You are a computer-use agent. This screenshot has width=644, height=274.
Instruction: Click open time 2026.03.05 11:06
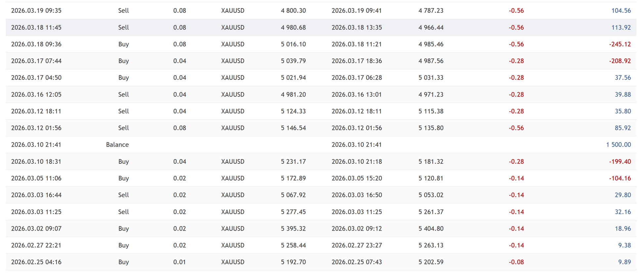point(36,178)
